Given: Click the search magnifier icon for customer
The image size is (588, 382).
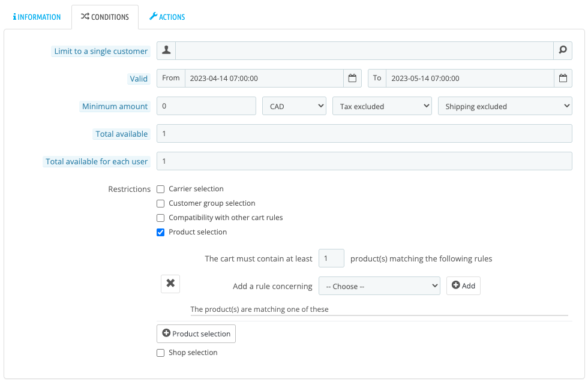Looking at the screenshot, I should coord(563,50).
